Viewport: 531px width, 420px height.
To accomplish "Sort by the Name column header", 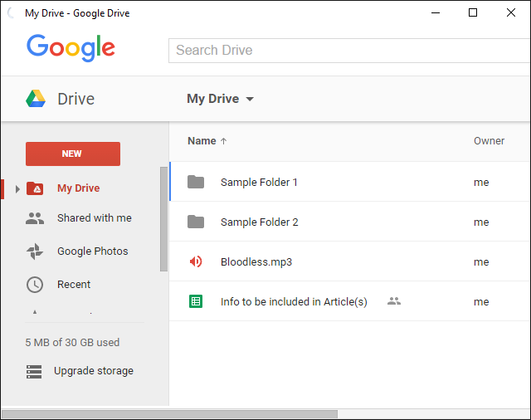I will coord(202,141).
